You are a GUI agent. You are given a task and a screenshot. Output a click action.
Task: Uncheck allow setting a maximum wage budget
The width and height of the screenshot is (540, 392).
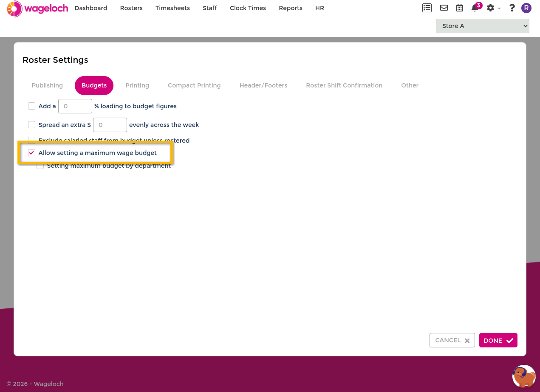pos(31,153)
